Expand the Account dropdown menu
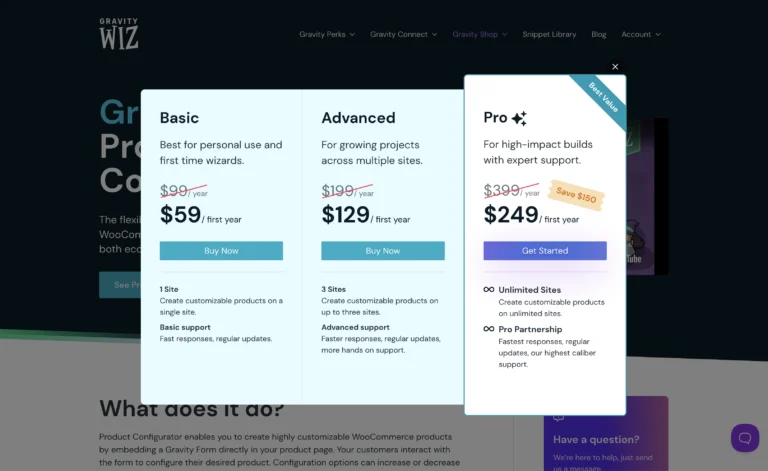This screenshot has width=768, height=471. point(640,34)
